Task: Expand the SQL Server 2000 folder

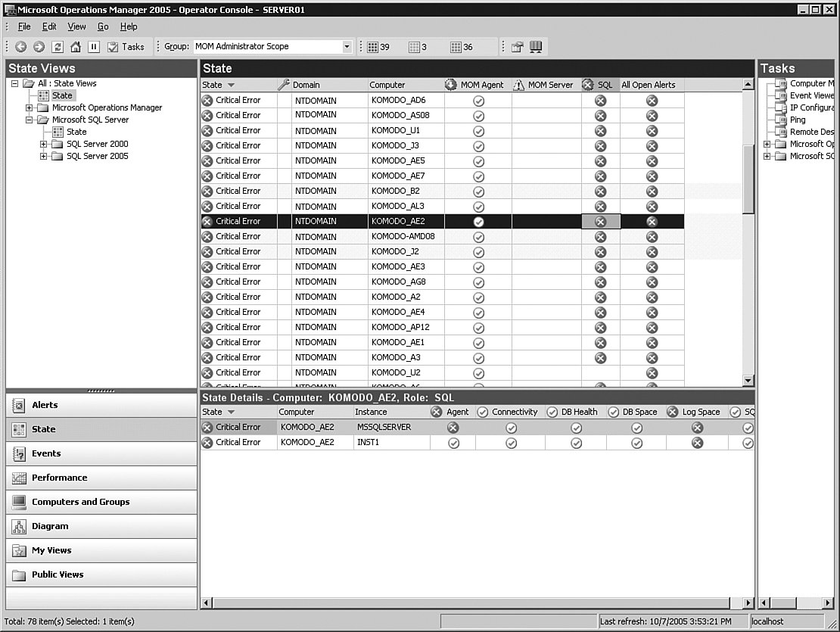Action: [44, 144]
